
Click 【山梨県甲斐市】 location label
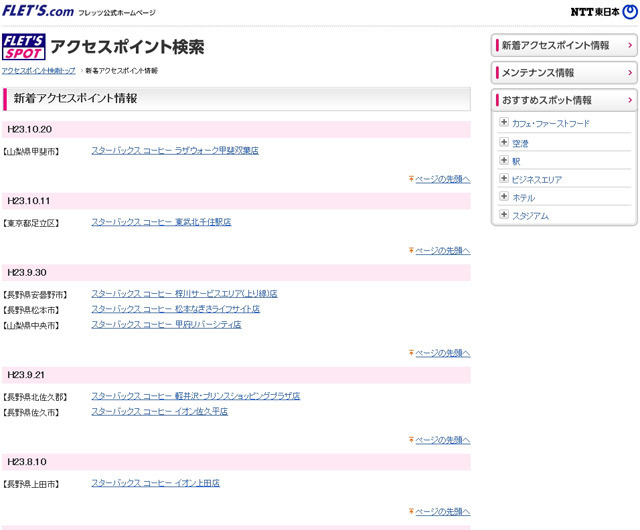point(31,152)
